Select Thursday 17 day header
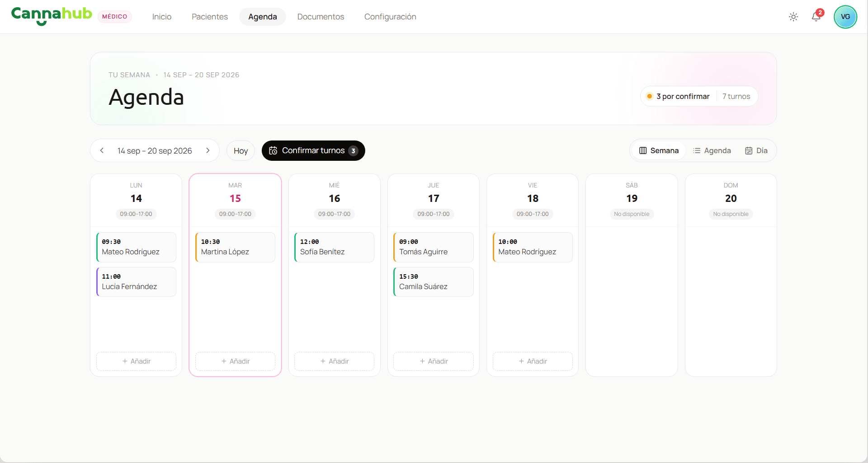The image size is (868, 463). [x=434, y=200]
